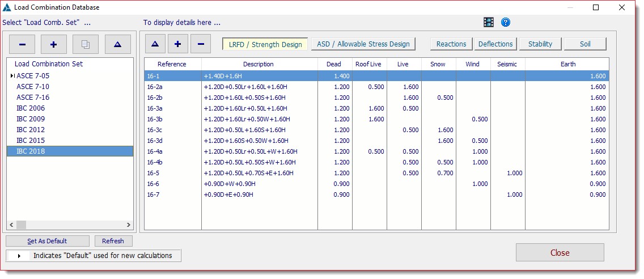Click the minus button above Load Combination Set list
The width and height of the screenshot is (644, 279).
click(x=22, y=44)
